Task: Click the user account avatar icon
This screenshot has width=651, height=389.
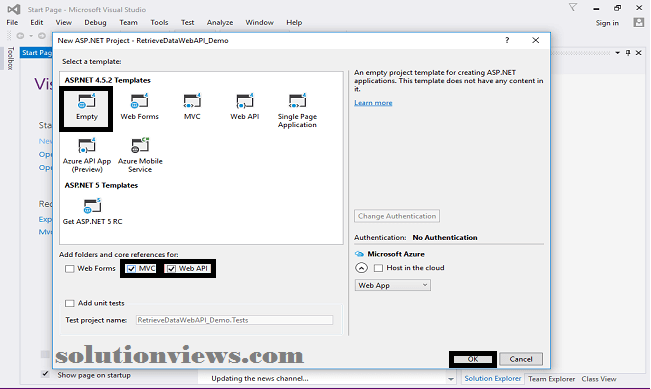Action: [x=639, y=22]
